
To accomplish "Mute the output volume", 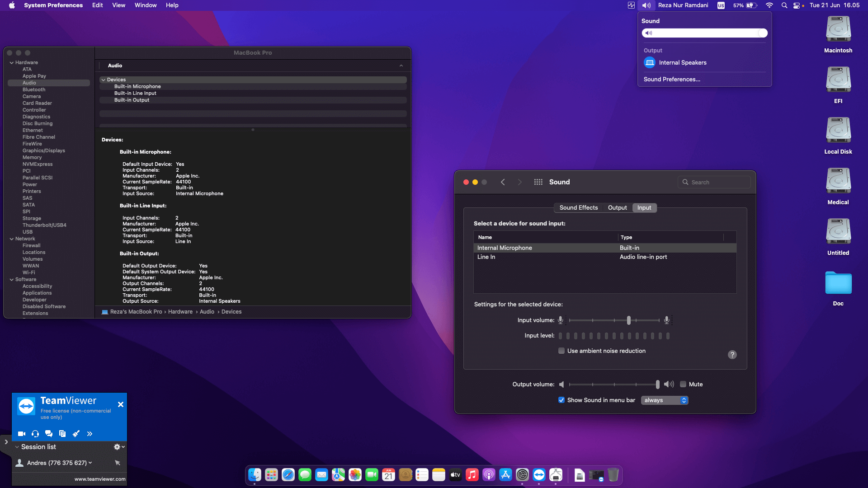I will pos(684,384).
